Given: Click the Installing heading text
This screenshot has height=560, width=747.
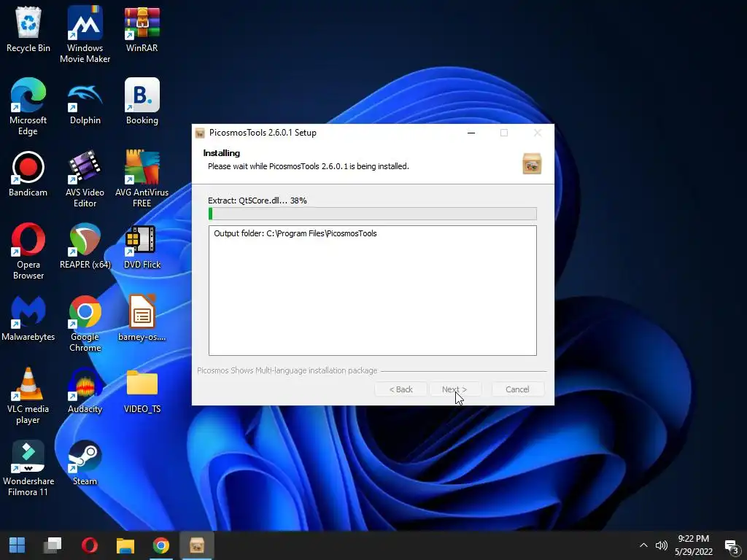Looking at the screenshot, I should click(x=222, y=153).
